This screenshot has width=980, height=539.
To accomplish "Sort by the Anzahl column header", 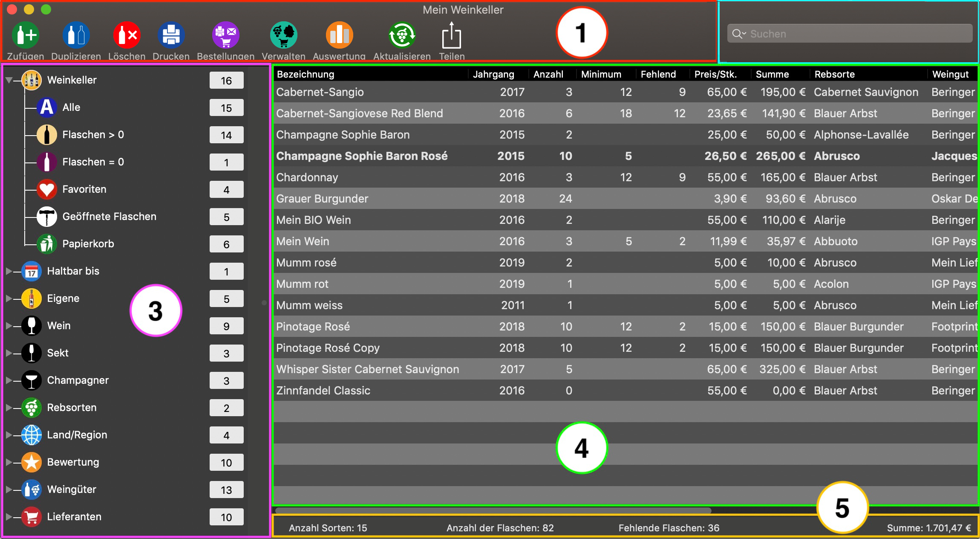I will [x=552, y=74].
